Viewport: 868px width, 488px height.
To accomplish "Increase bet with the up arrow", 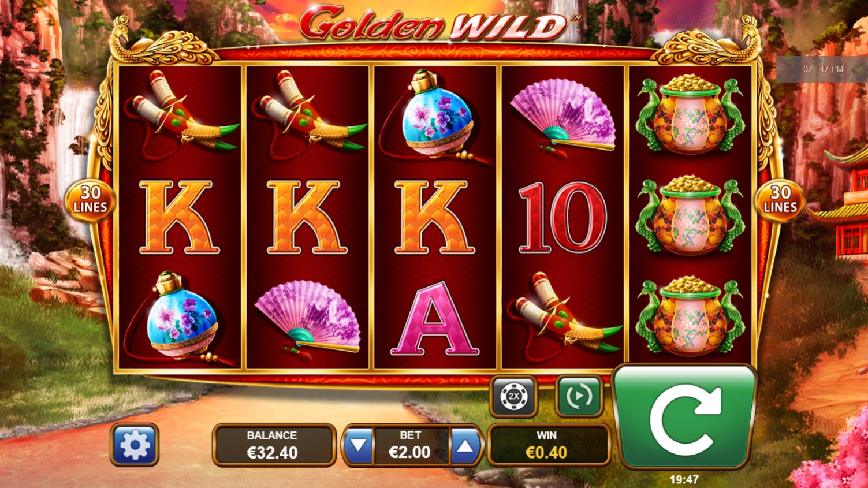I will 465,445.
